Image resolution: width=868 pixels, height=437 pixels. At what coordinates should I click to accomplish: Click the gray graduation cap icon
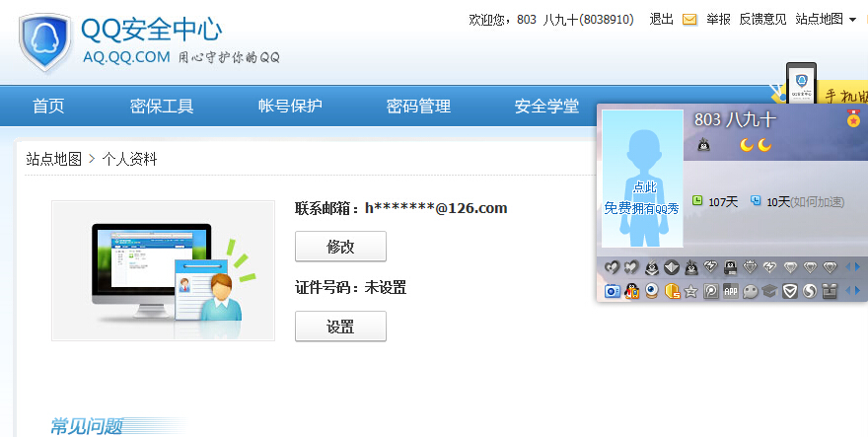click(769, 291)
